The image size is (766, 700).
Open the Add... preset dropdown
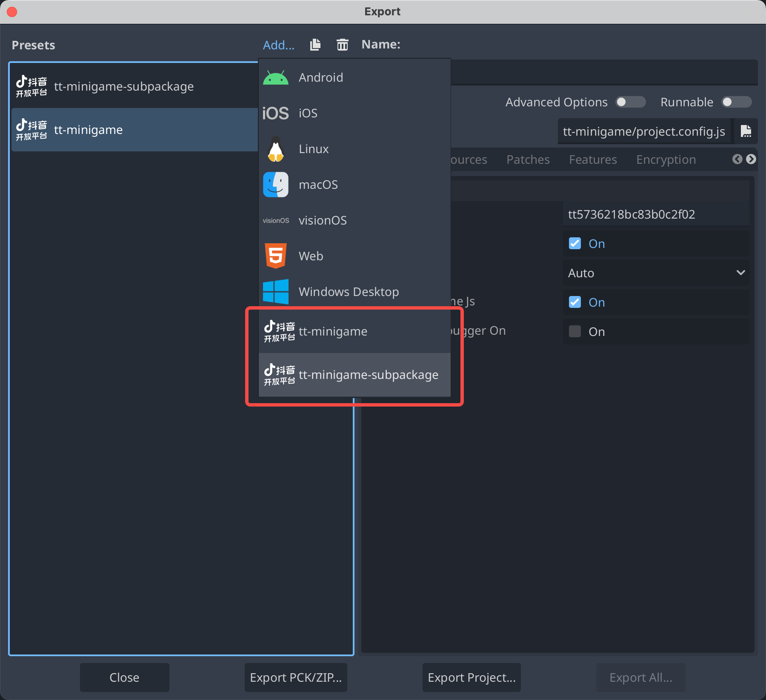278,45
